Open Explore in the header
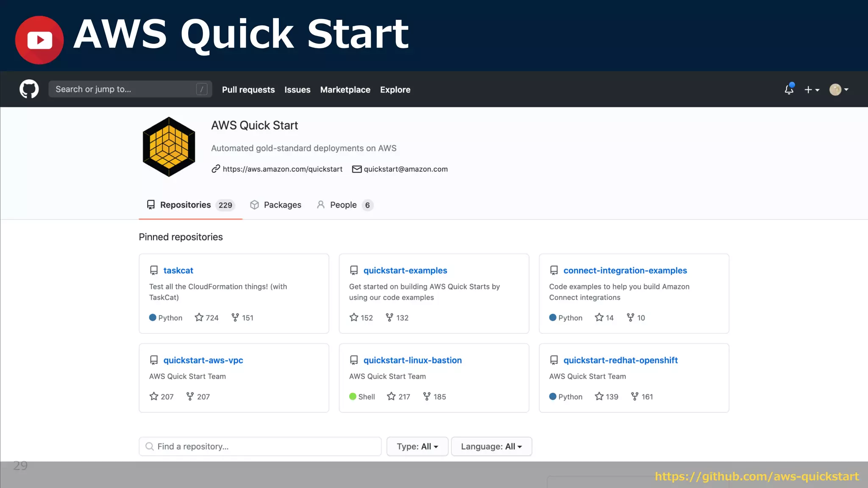This screenshot has height=488, width=868. [395, 89]
